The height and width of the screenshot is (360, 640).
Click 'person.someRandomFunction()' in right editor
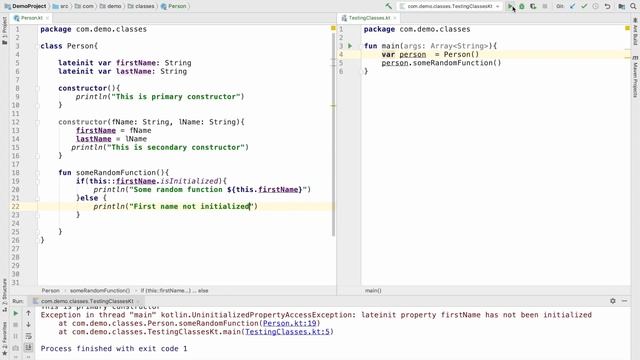pyautogui.click(x=441, y=63)
